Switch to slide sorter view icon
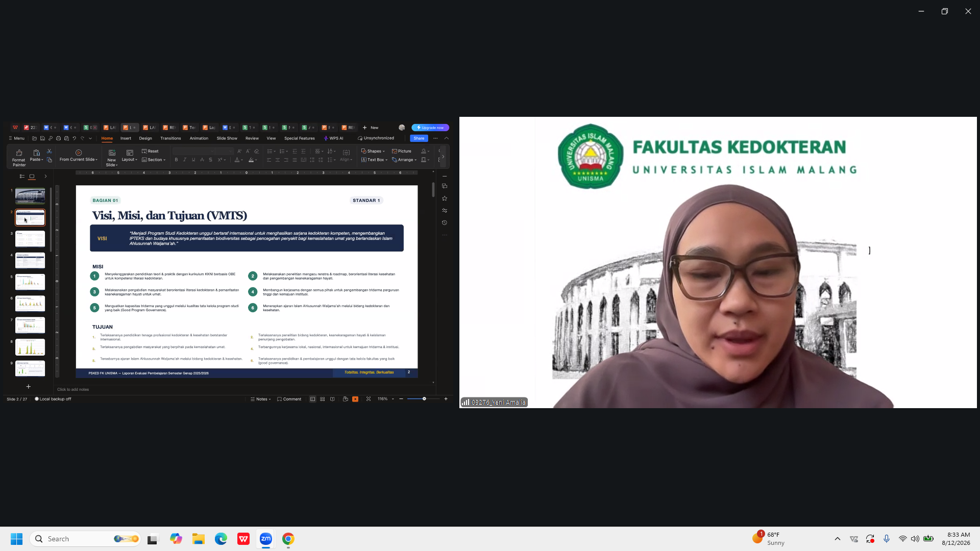Image resolution: width=980 pixels, height=551 pixels. tap(323, 399)
